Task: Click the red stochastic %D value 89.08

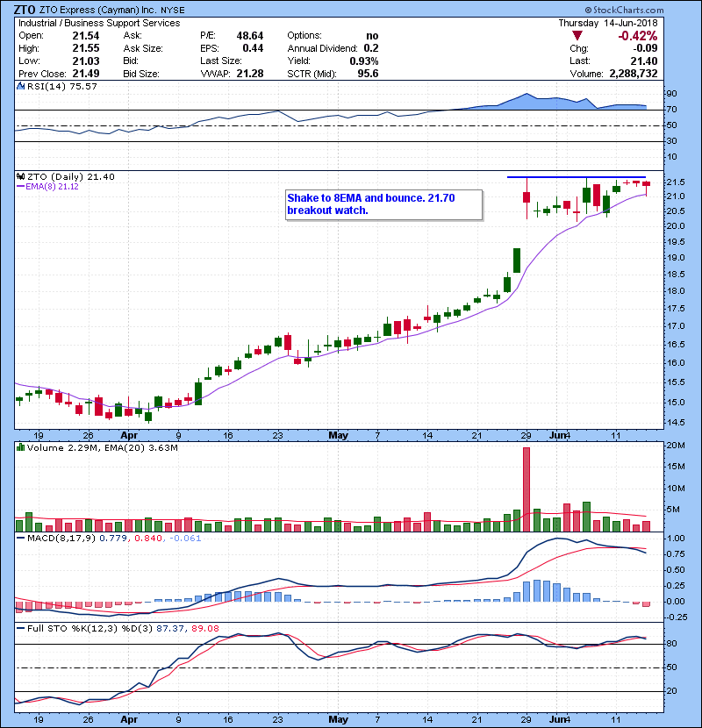Action: click(x=204, y=629)
